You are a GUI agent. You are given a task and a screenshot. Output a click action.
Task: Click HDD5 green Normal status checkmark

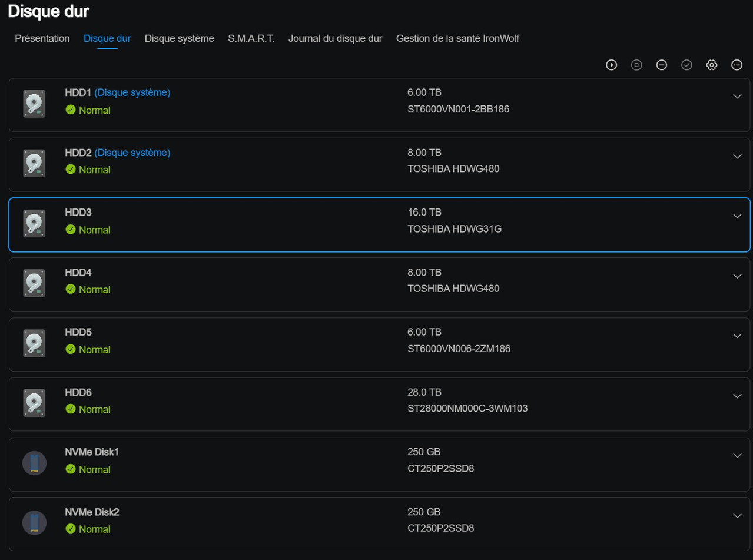(x=71, y=349)
